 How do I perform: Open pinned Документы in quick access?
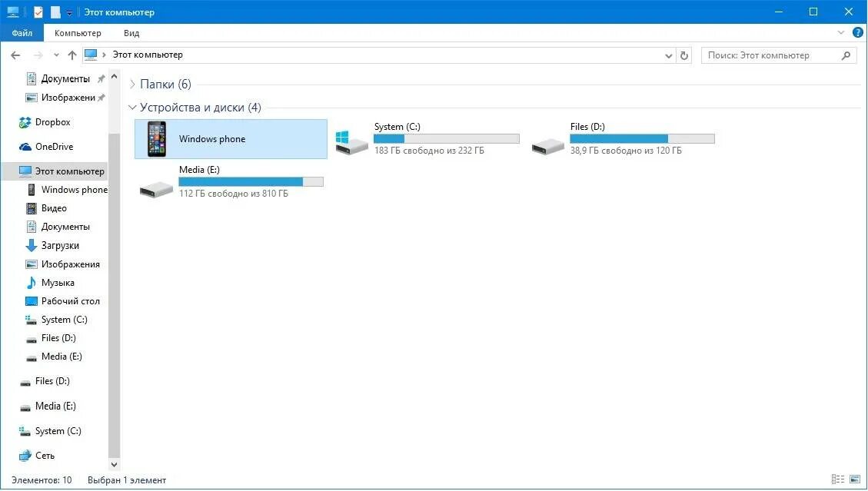click(65, 79)
